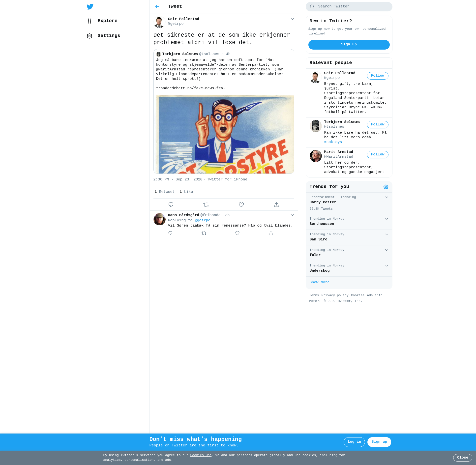476x465 pixels.
Task: Open Settings via the gear icon
Action: [x=89, y=36]
